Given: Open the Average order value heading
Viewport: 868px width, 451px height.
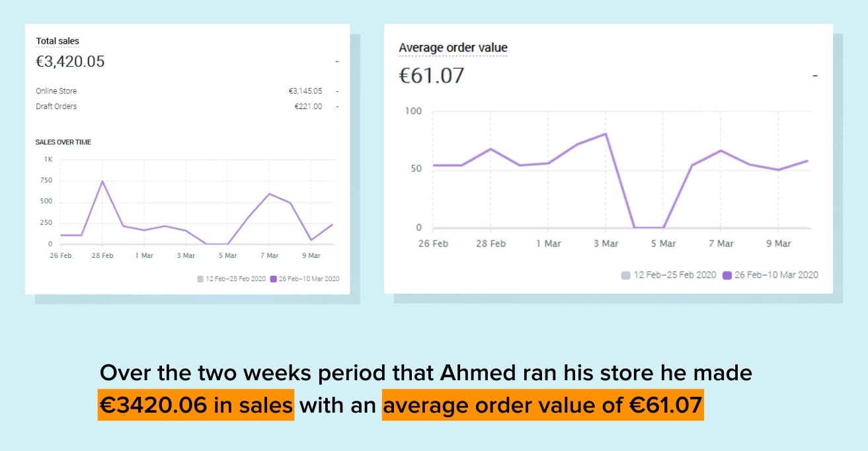Looking at the screenshot, I should tap(453, 48).
